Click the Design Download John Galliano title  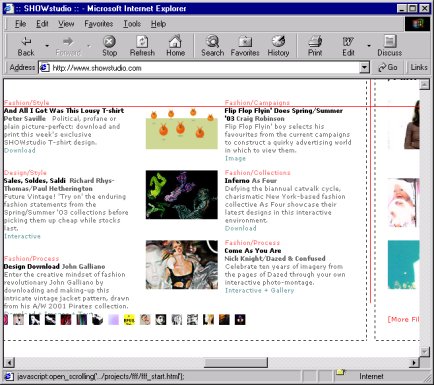(55, 267)
